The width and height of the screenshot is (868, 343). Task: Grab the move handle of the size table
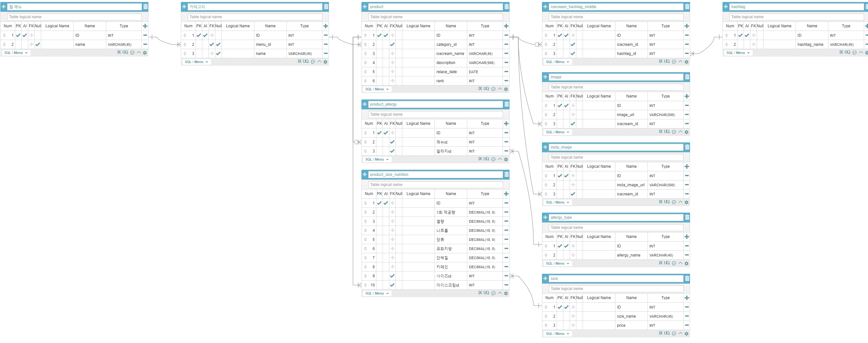pos(545,278)
